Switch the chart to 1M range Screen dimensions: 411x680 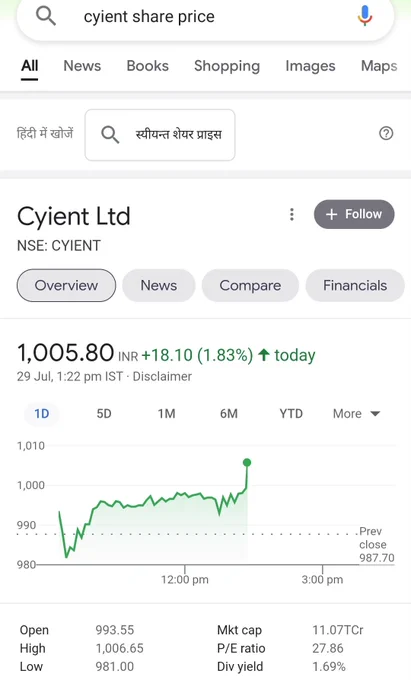(x=166, y=414)
